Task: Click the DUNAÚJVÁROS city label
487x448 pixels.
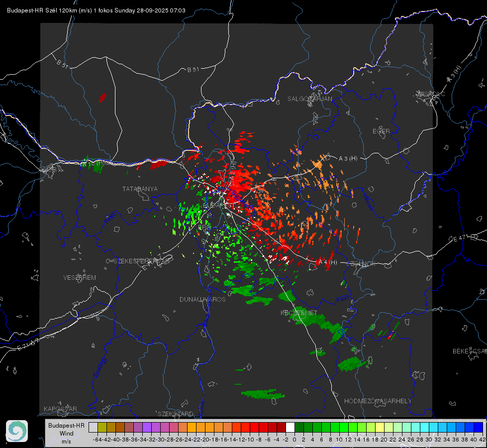Action: point(202,299)
